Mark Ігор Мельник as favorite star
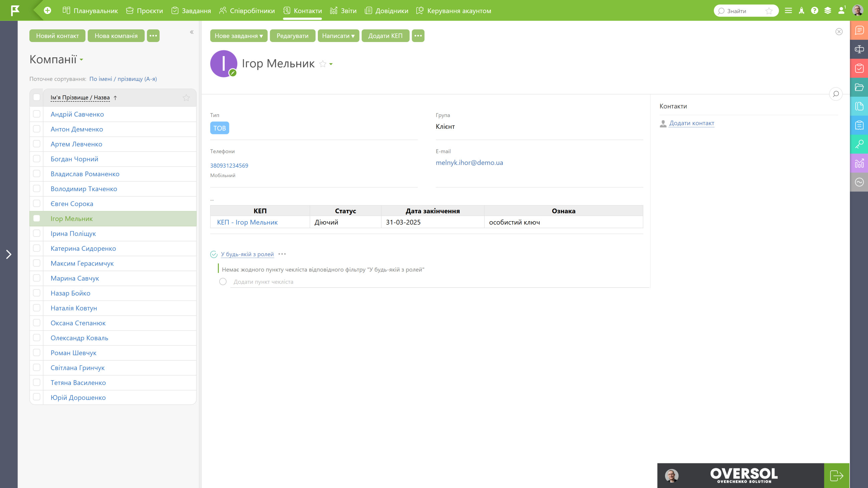Viewport: 868px width, 488px height. click(x=322, y=64)
